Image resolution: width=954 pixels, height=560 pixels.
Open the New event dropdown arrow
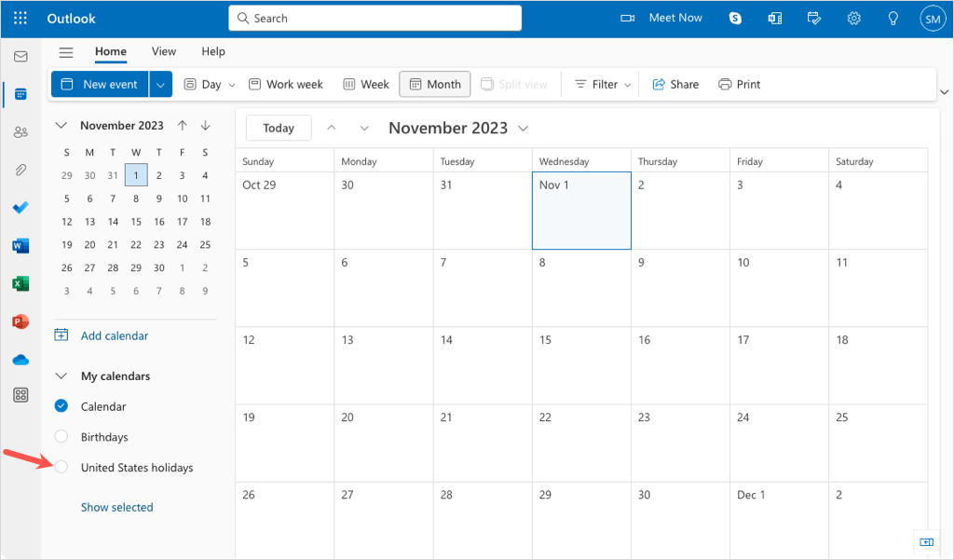coord(161,84)
